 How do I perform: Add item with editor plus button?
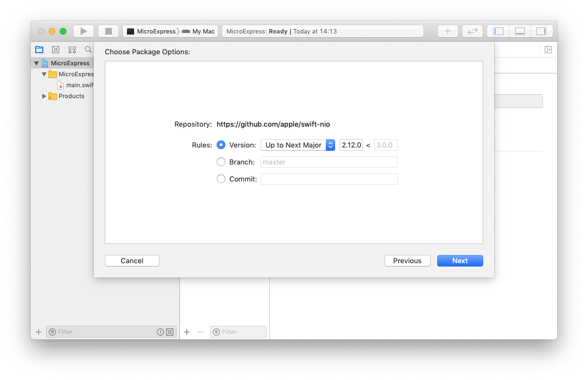(186, 332)
